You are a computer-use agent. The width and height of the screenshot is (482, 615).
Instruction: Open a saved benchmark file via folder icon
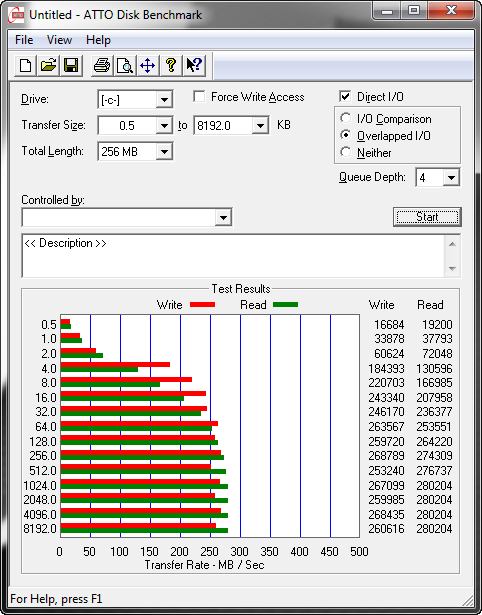tap(48, 65)
